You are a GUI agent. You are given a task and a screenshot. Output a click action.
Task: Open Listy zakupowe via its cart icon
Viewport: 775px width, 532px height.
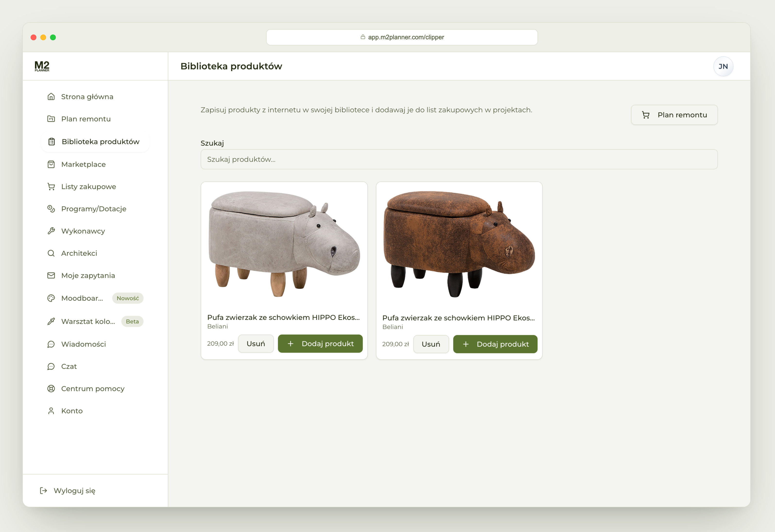(51, 187)
